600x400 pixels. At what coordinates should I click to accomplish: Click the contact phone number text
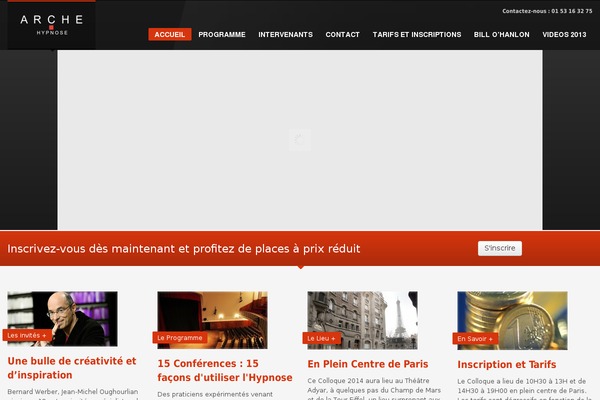click(547, 11)
